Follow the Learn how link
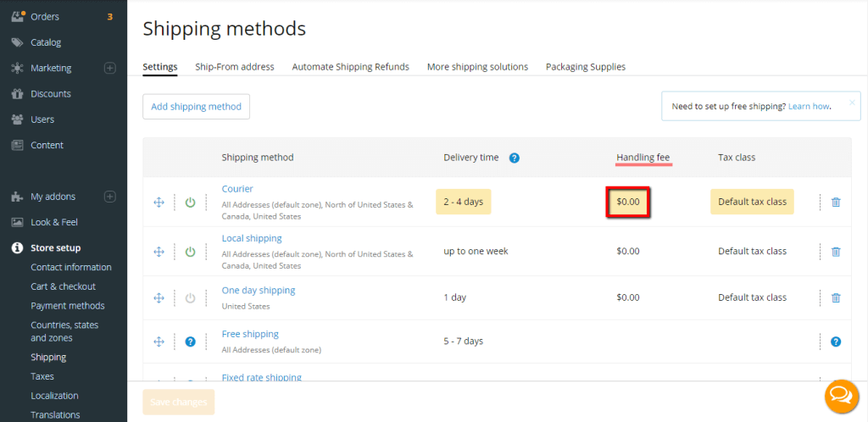This screenshot has height=422, width=868. pos(809,106)
